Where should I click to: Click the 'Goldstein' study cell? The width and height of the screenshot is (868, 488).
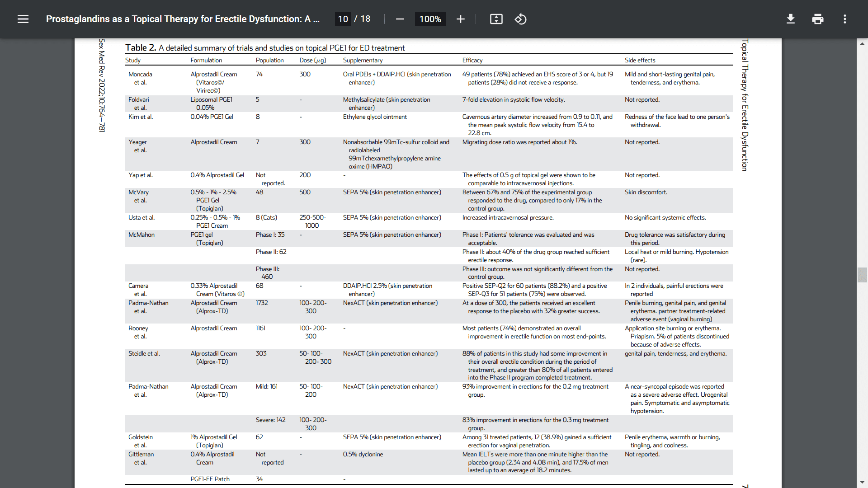pyautogui.click(x=141, y=441)
